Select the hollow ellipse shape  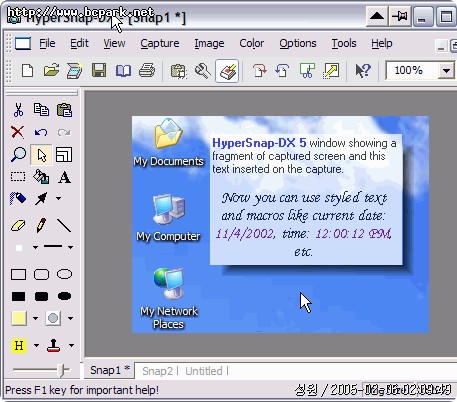[64, 274]
